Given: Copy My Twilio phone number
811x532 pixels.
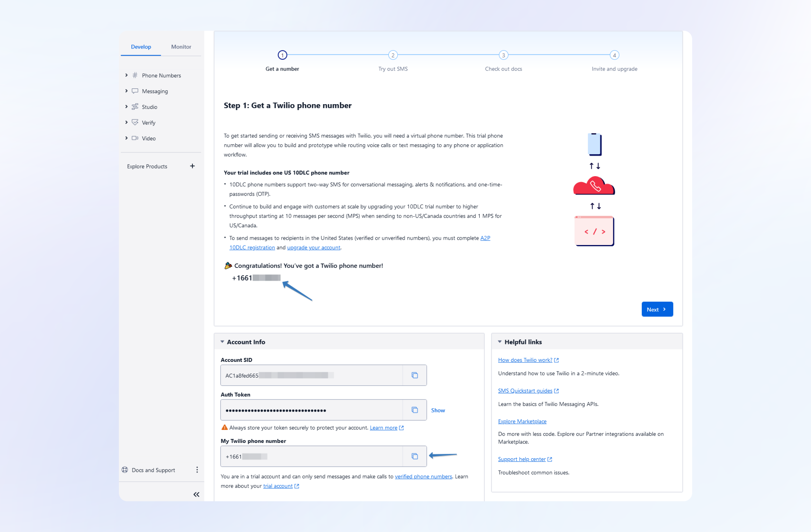Looking at the screenshot, I should pos(415,456).
